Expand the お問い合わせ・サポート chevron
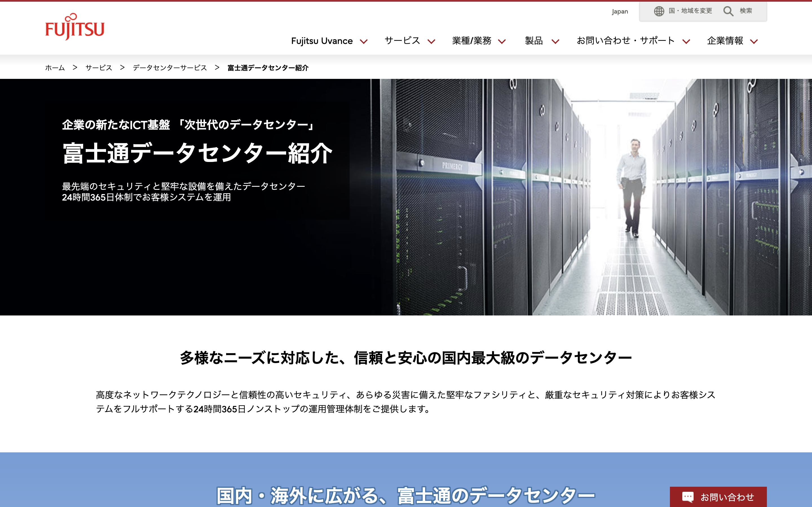The width and height of the screenshot is (812, 507). (x=686, y=42)
